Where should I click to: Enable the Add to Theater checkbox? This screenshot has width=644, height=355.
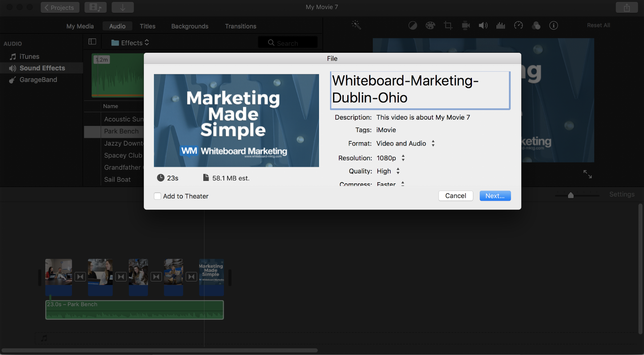158,196
